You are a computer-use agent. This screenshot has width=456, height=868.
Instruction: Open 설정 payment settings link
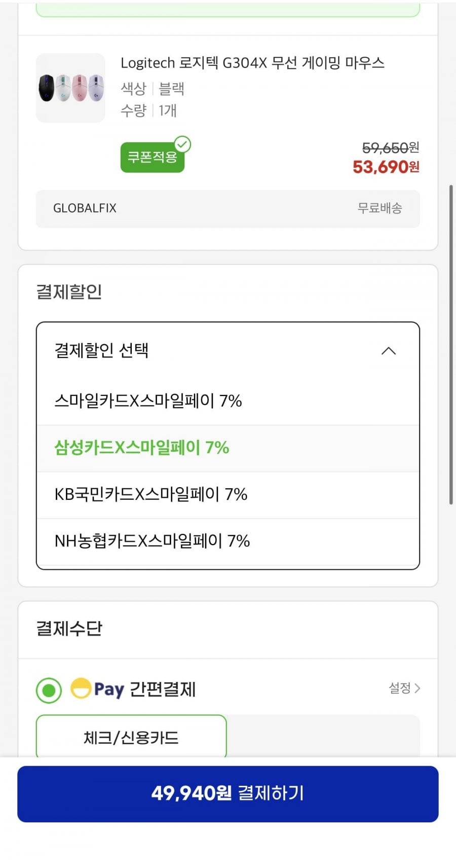click(399, 688)
